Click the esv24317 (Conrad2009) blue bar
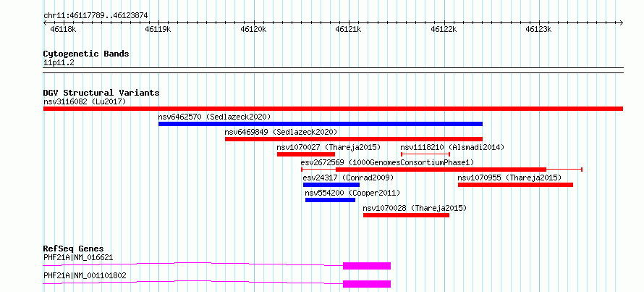The width and height of the screenshot is (644, 292). pos(331,185)
